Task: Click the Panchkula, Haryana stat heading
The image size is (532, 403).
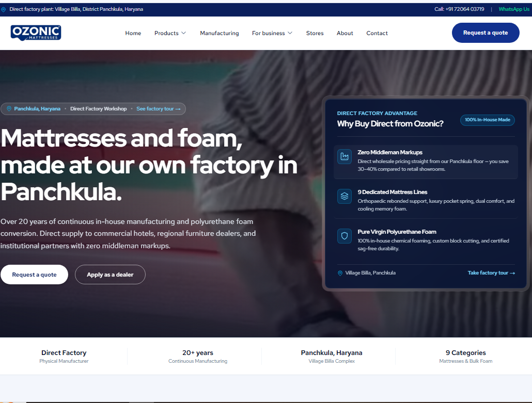Action: tap(332, 353)
